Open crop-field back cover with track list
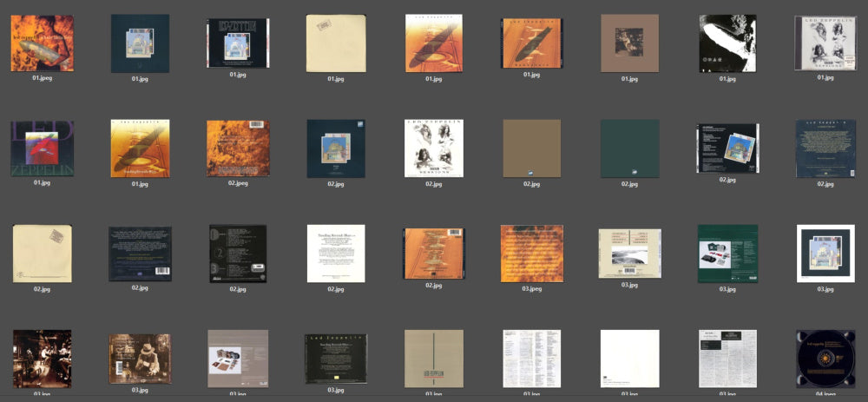The image size is (868, 402). coord(434,254)
